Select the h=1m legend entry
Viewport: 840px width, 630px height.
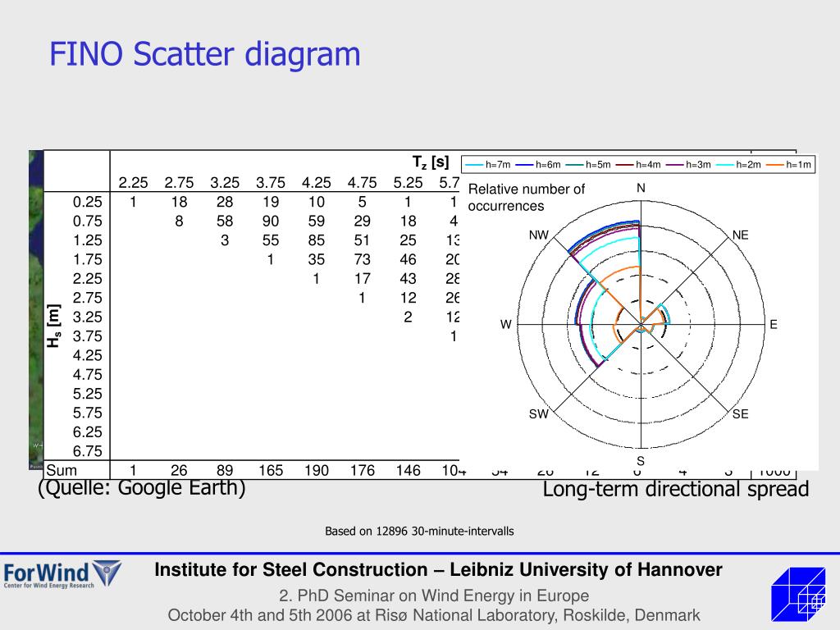[x=788, y=164]
